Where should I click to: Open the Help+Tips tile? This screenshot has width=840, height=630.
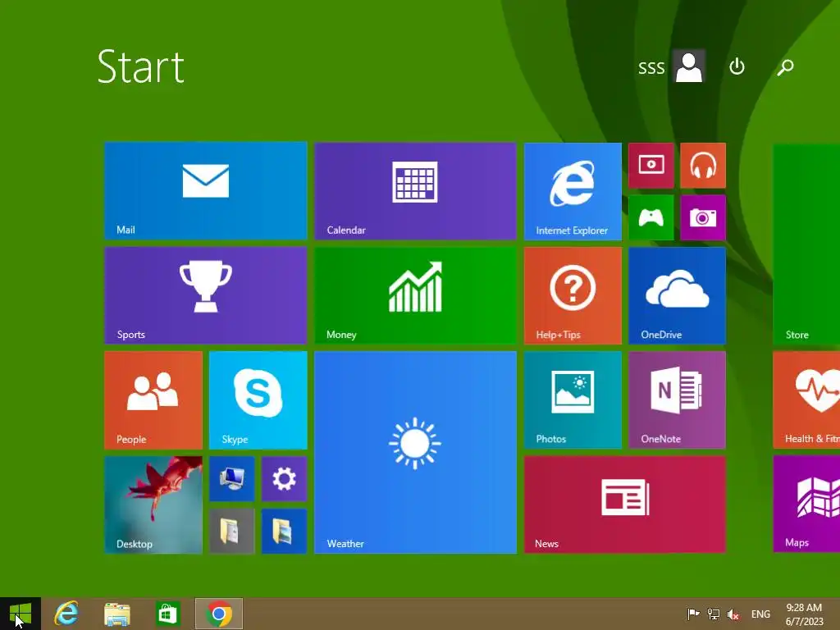[573, 295]
